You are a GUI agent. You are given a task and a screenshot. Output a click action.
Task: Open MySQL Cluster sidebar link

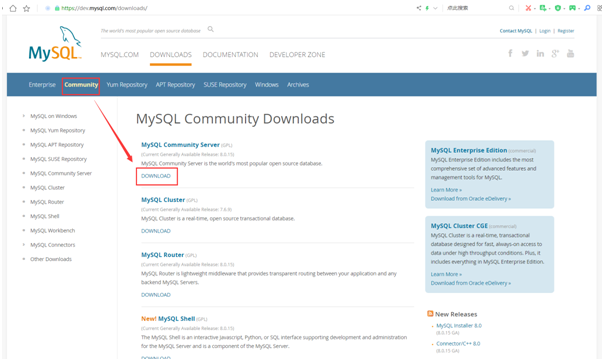tap(47, 188)
